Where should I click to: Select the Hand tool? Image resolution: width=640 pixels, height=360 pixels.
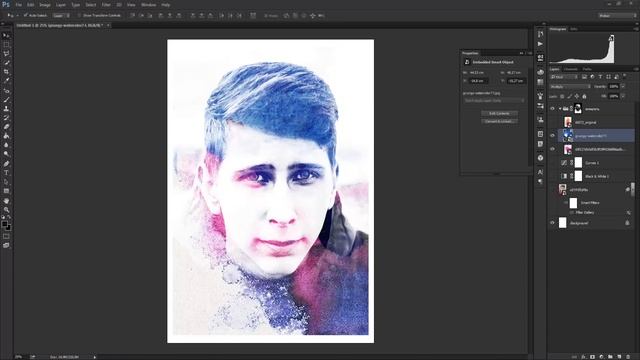[x=6, y=201]
